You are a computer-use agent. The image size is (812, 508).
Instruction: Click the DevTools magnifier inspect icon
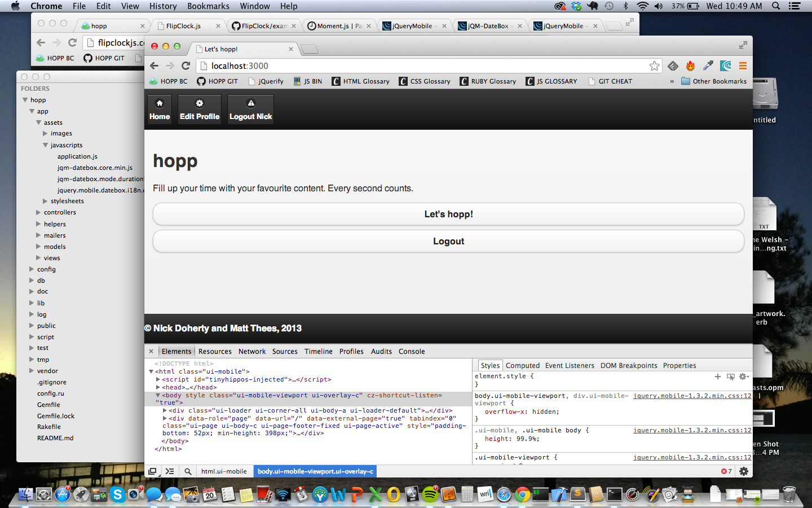point(188,471)
